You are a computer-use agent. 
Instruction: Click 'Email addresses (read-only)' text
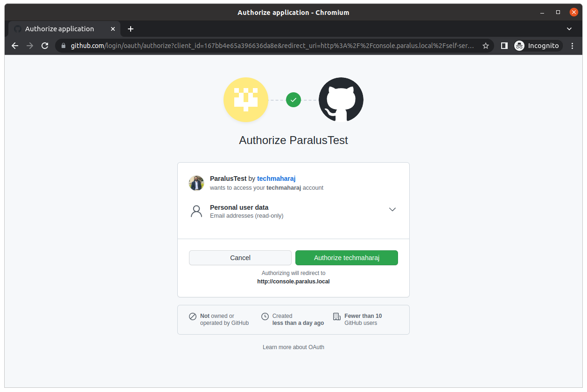click(246, 216)
